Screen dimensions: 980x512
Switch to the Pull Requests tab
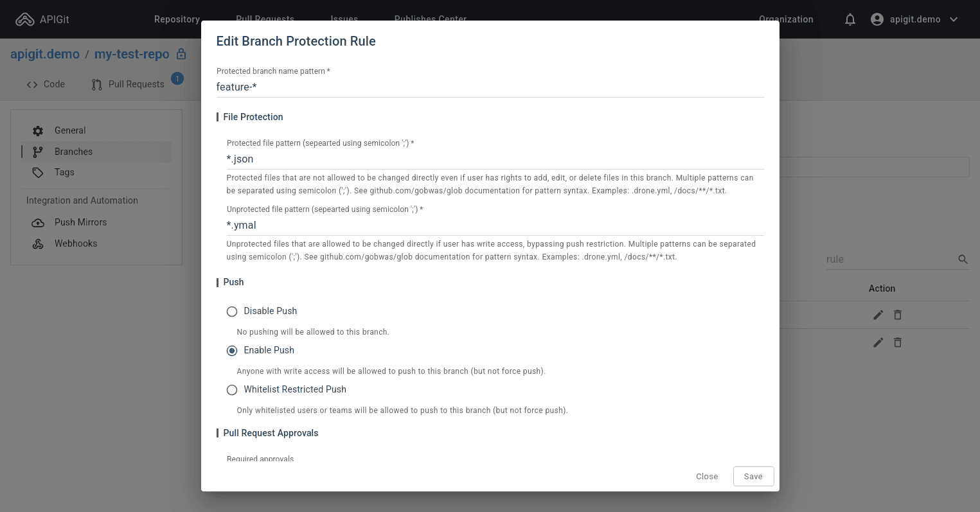click(128, 84)
